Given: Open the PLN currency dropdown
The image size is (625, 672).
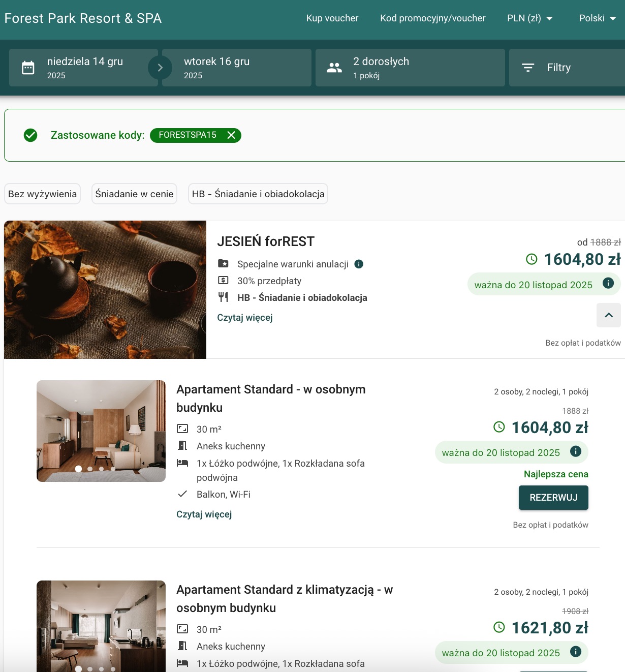Looking at the screenshot, I should (x=529, y=18).
